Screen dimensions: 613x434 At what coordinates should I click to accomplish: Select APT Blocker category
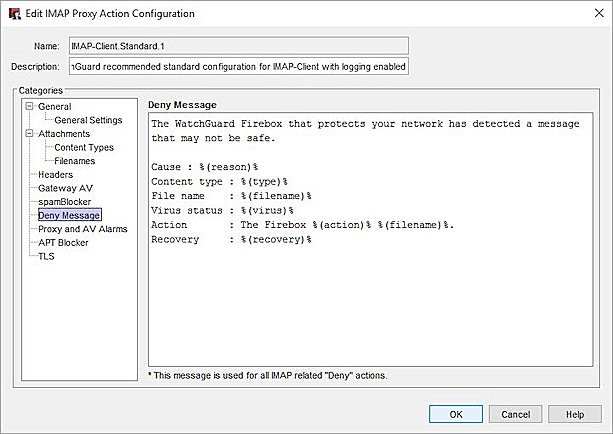[65, 242]
